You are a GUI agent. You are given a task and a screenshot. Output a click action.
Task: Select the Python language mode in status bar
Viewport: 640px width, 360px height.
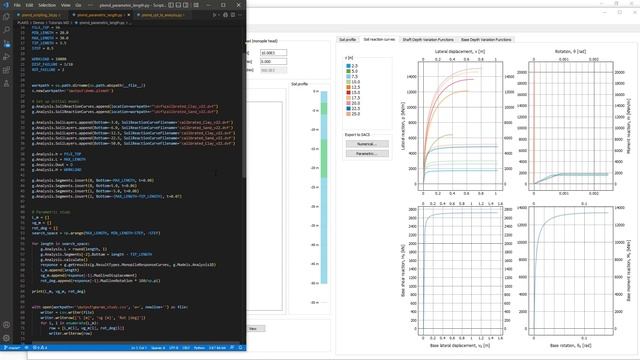pos(199,348)
